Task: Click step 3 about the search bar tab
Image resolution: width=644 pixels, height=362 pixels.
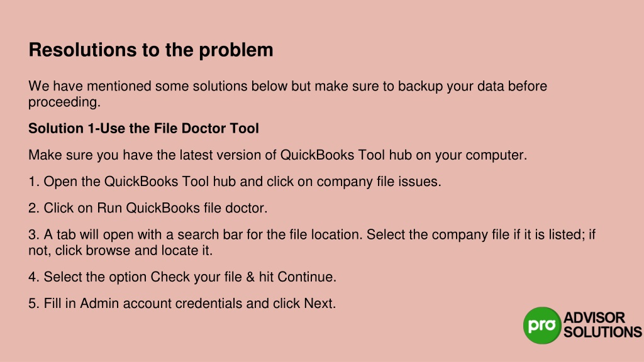Action: (x=312, y=242)
